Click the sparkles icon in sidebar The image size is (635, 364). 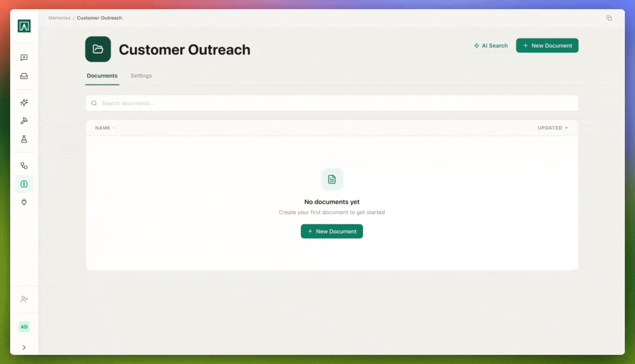(24, 103)
